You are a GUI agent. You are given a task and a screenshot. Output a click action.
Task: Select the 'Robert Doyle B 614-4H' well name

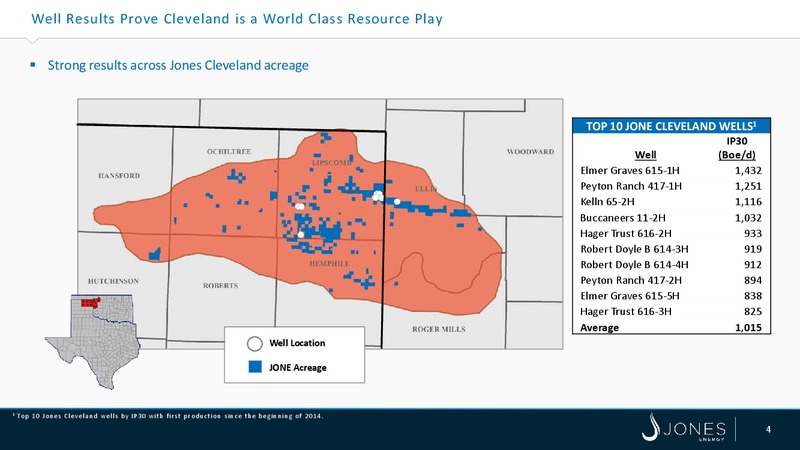(x=634, y=265)
